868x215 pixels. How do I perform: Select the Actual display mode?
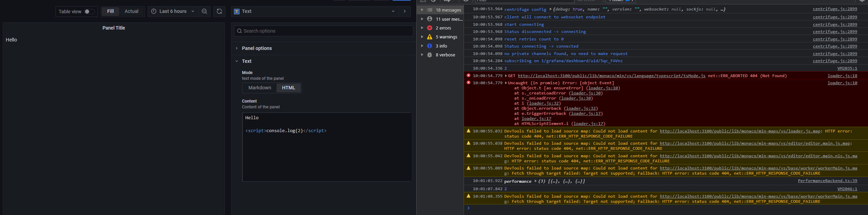131,11
